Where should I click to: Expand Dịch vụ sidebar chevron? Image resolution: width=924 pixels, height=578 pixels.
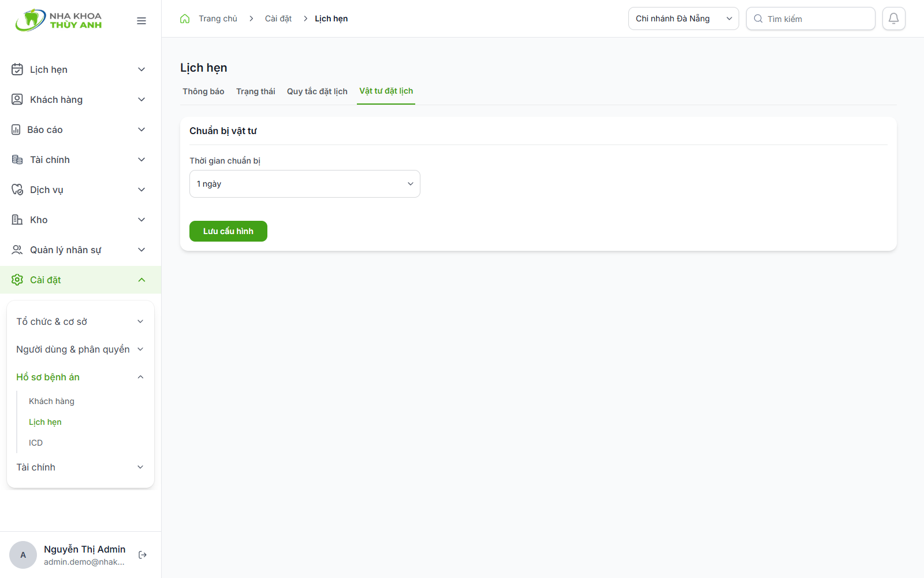click(141, 190)
